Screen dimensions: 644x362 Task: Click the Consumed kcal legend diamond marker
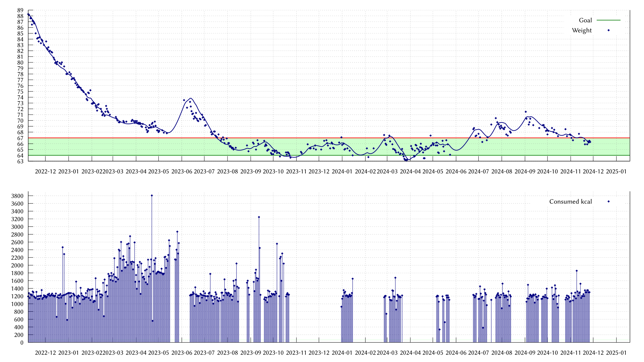click(x=608, y=201)
